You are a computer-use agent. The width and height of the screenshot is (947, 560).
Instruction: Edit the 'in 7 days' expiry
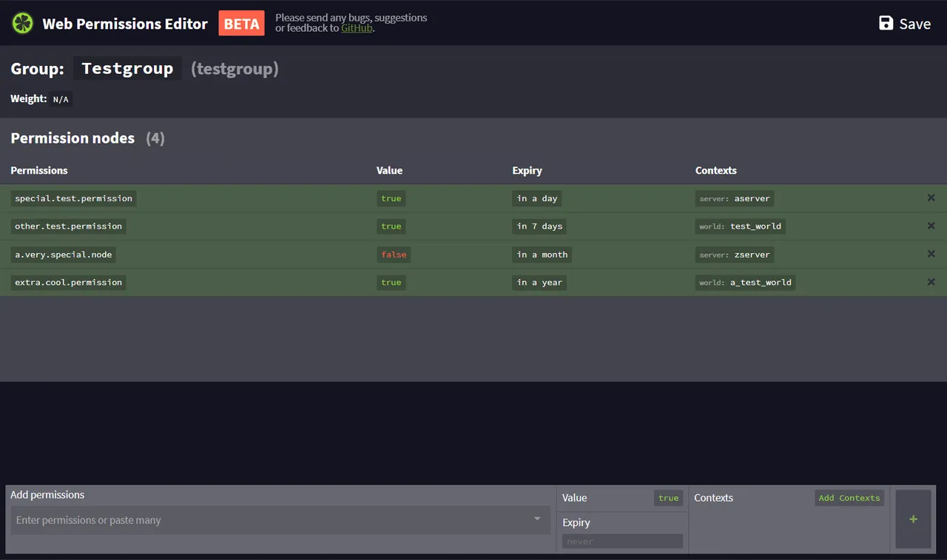point(539,226)
